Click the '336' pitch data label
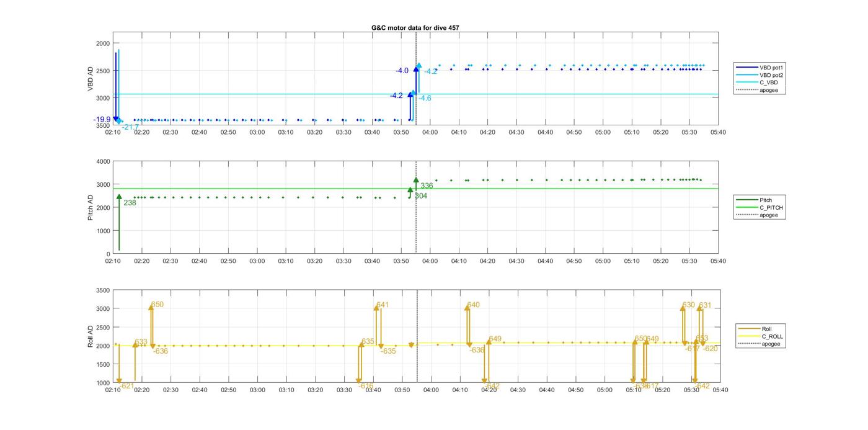 (427, 186)
